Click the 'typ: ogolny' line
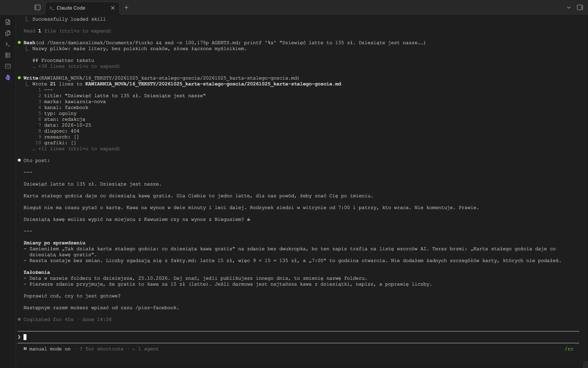 pos(60,113)
